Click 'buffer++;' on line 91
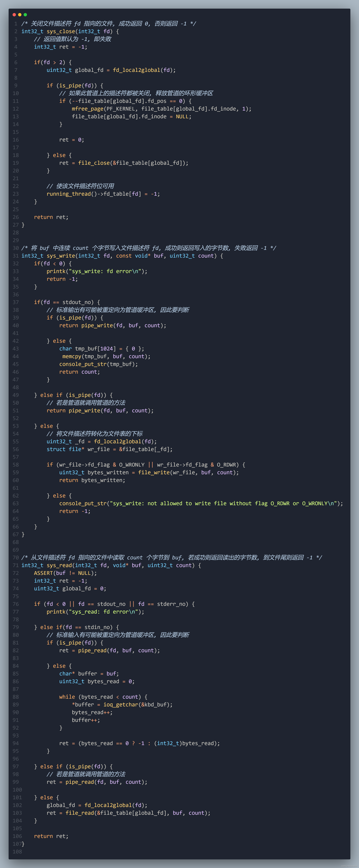This screenshot has width=359, height=868. point(86,720)
